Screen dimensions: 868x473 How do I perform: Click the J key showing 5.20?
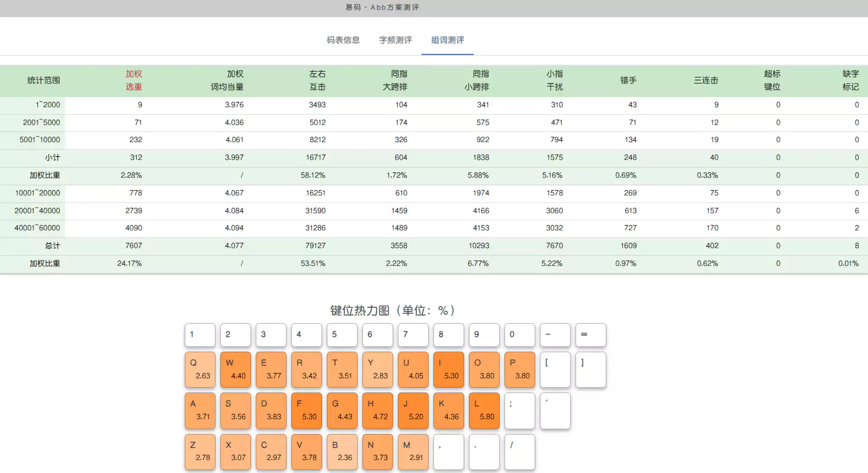point(413,411)
